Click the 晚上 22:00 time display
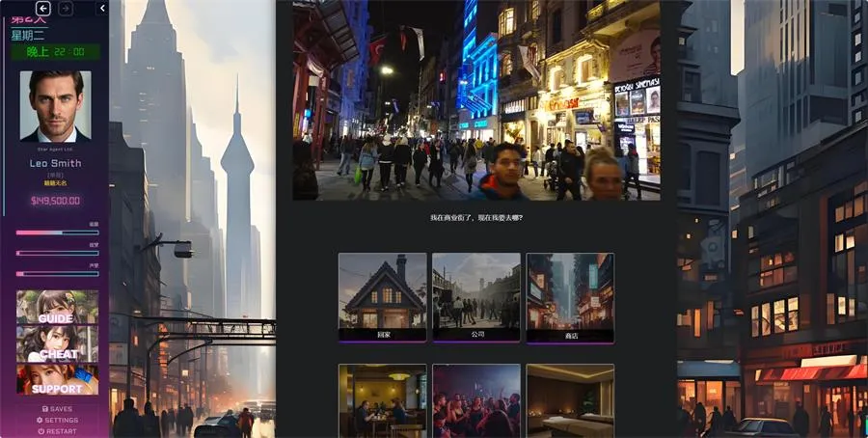This screenshot has height=438, width=868. coord(56,52)
